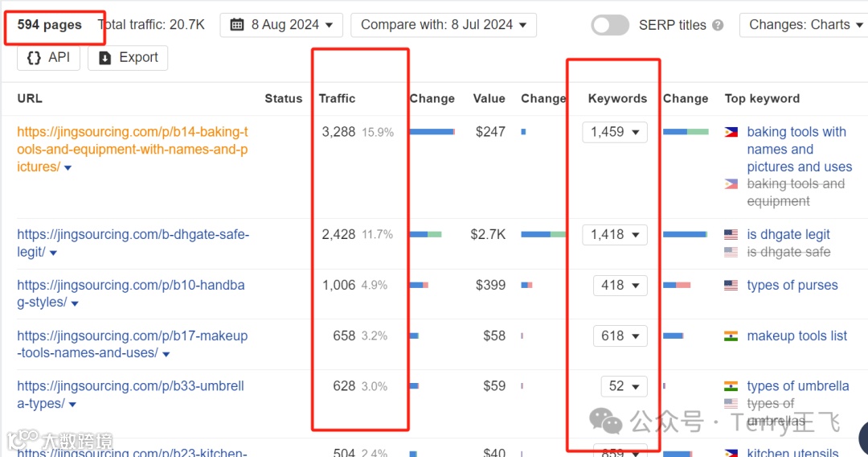Open the 1,459 keywords dropdown

[615, 132]
